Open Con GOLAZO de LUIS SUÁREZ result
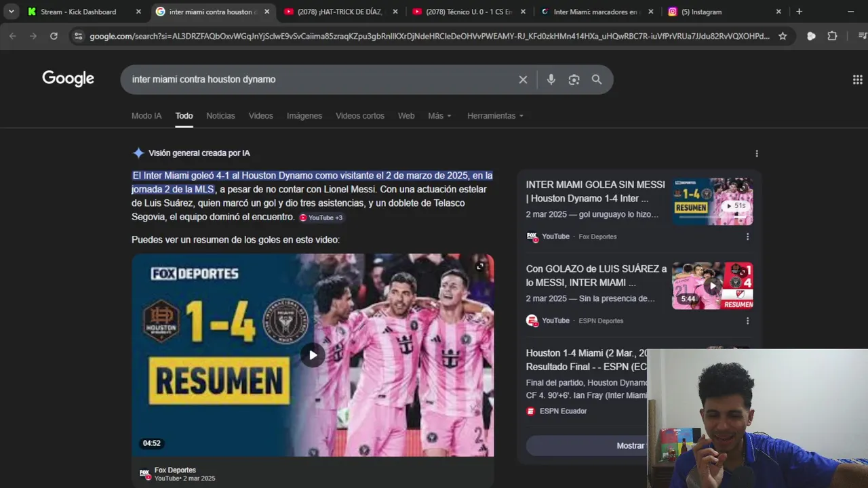The image size is (868, 488). [596, 275]
